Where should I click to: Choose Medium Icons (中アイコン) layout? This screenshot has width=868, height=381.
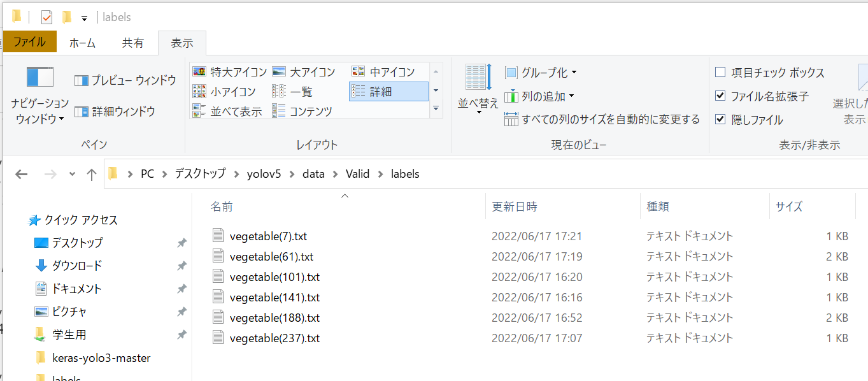click(383, 72)
